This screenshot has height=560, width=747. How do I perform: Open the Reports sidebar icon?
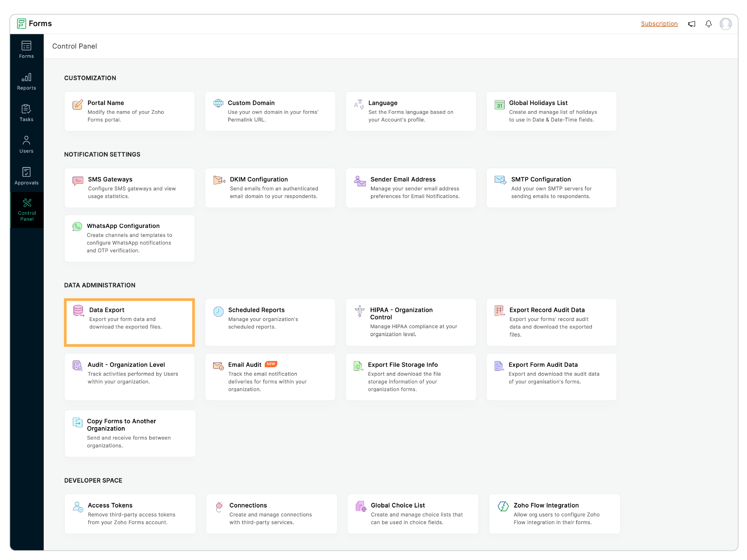(x=26, y=81)
